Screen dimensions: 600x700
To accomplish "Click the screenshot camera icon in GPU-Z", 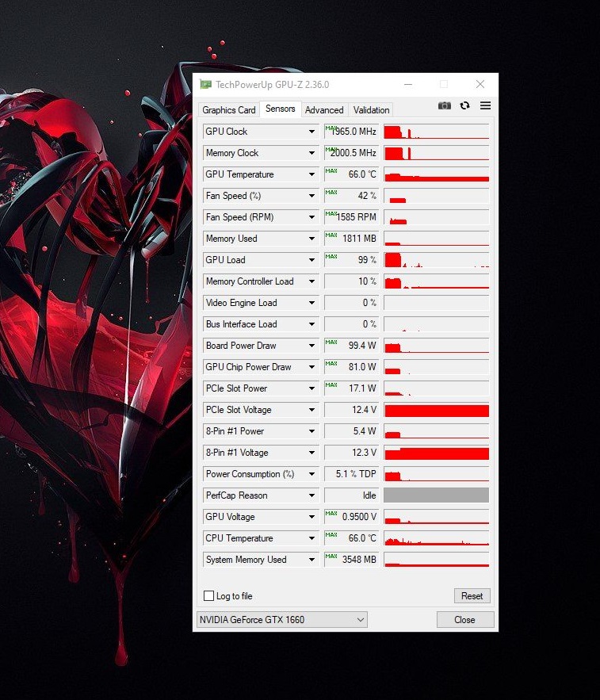I will click(444, 105).
